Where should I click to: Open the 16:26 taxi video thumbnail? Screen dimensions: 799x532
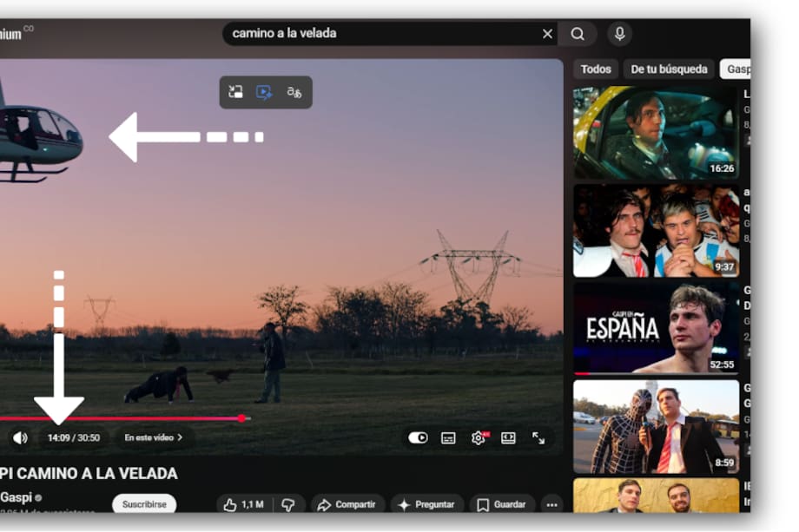656,133
